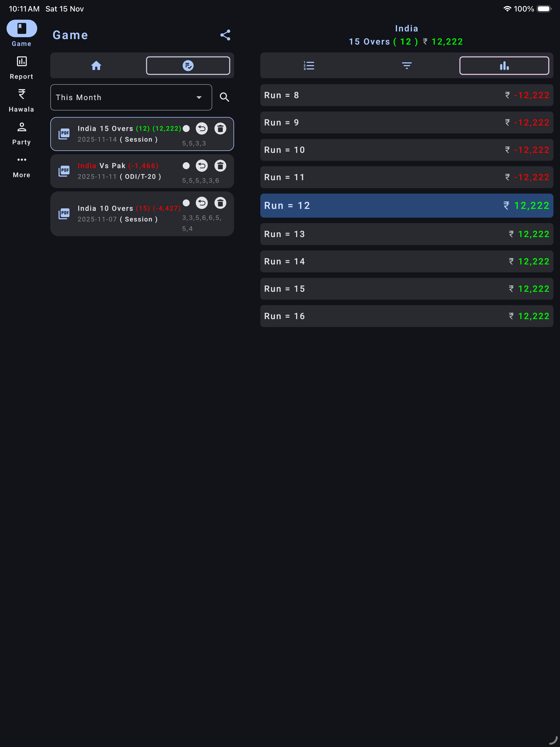
Task: Switch to the completed games tab
Action: pos(188,66)
